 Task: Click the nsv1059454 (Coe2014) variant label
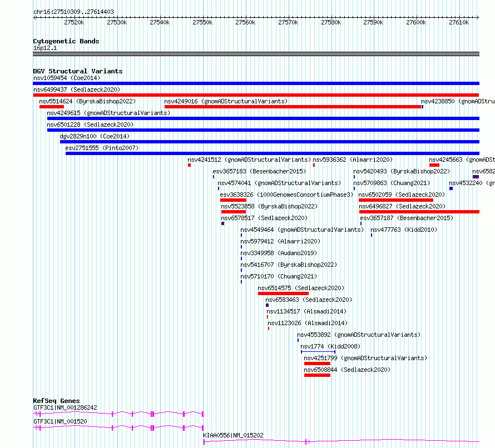point(67,78)
